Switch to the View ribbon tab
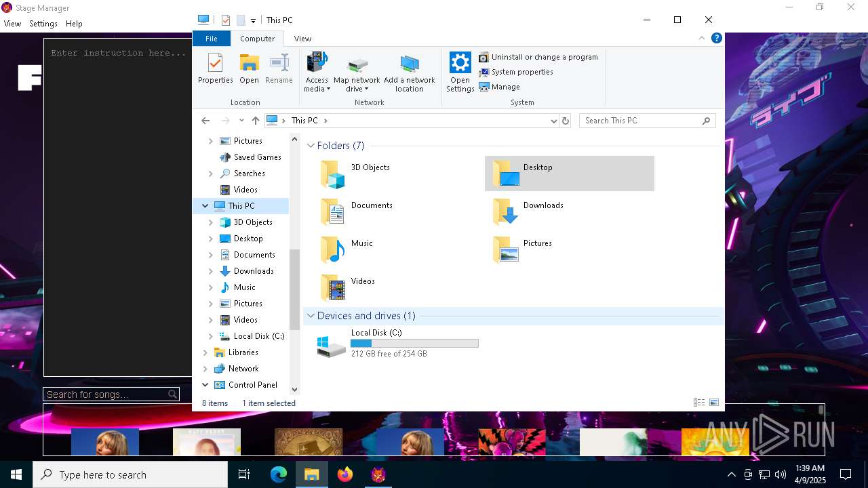868x488 pixels. click(302, 39)
